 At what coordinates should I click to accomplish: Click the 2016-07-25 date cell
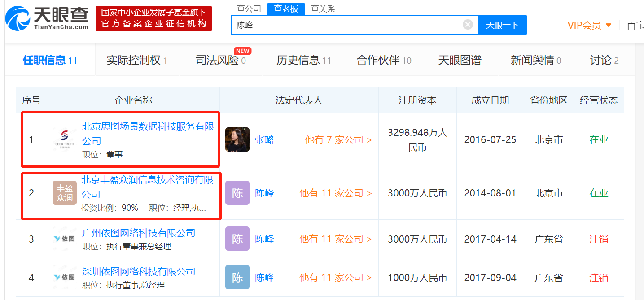click(x=490, y=140)
